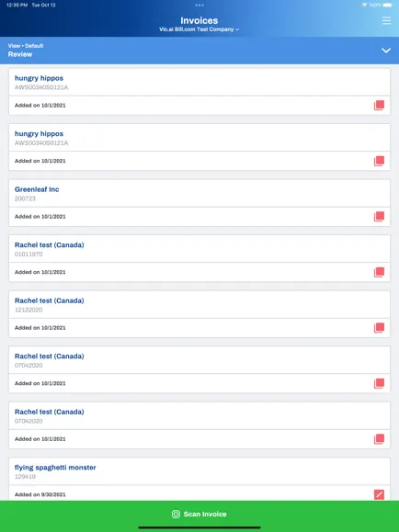Tap the three-dot multitasking indicator at top
The width and height of the screenshot is (399, 532).
(x=199, y=6)
